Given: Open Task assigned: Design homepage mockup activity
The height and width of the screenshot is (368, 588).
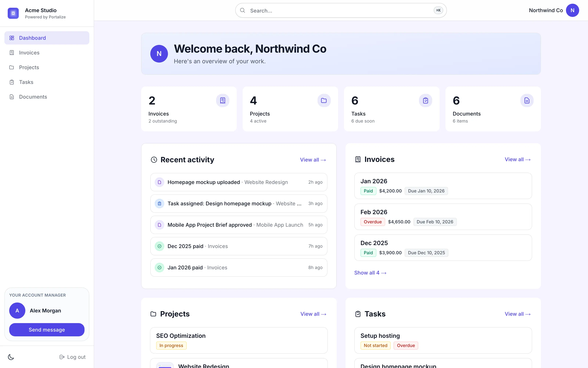Looking at the screenshot, I should [x=239, y=204].
